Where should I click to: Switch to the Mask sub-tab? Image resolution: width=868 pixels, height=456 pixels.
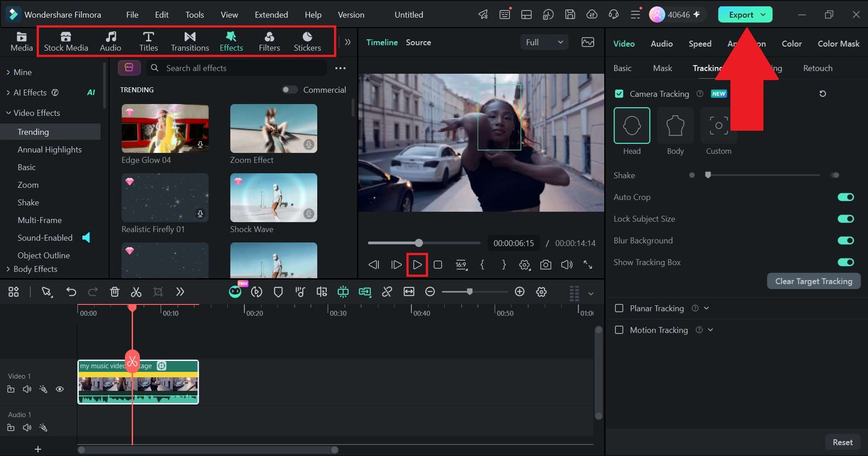pos(663,68)
